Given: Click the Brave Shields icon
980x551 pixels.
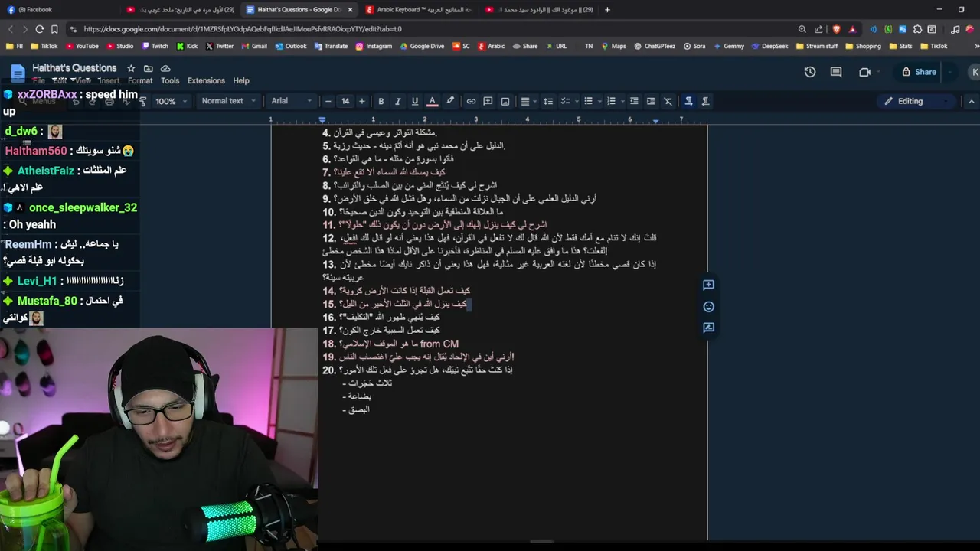Looking at the screenshot, I should pyautogui.click(x=835, y=29).
